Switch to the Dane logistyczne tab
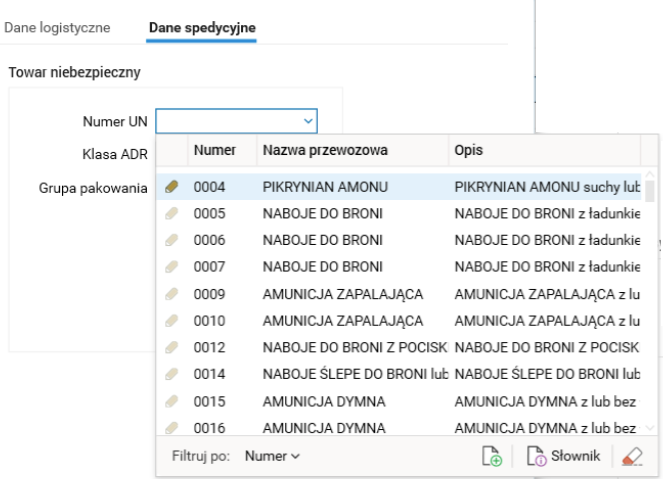Viewport: 663px width, 479px height. [x=58, y=29]
